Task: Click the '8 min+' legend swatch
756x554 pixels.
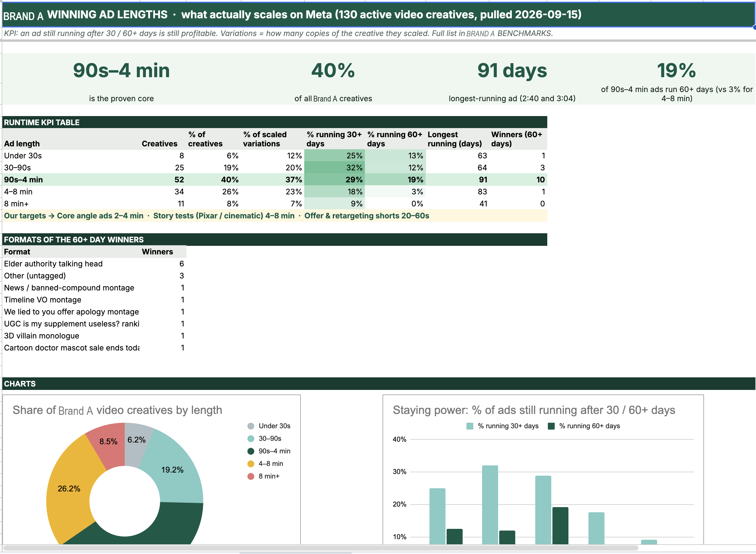Action: click(250, 476)
